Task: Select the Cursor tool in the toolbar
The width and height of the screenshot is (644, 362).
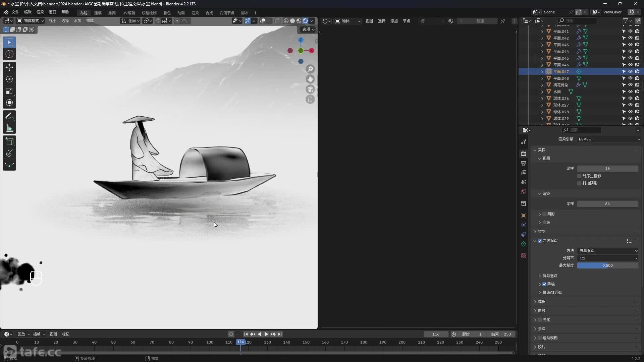Action: click(x=9, y=54)
